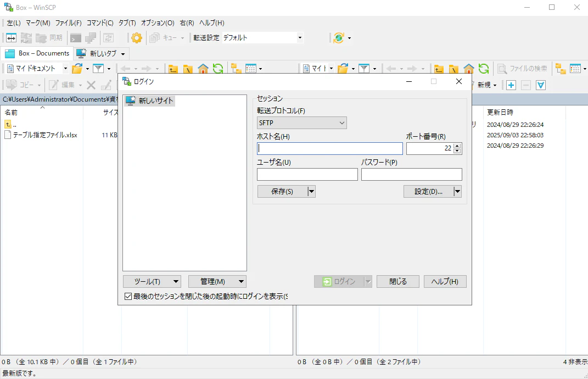Increase port number with the up stepper arrow
Viewport: 588px width, 379px height.
click(x=457, y=146)
